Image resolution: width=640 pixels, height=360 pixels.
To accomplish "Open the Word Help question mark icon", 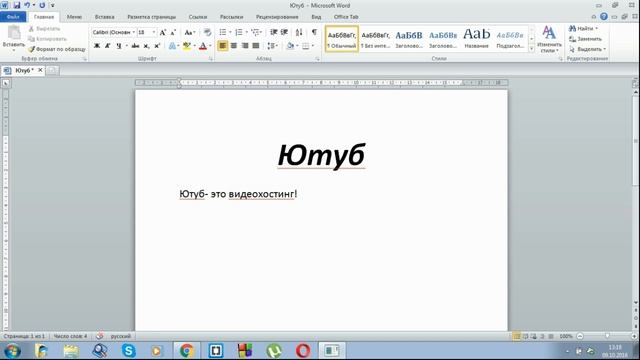I will coord(604,17).
